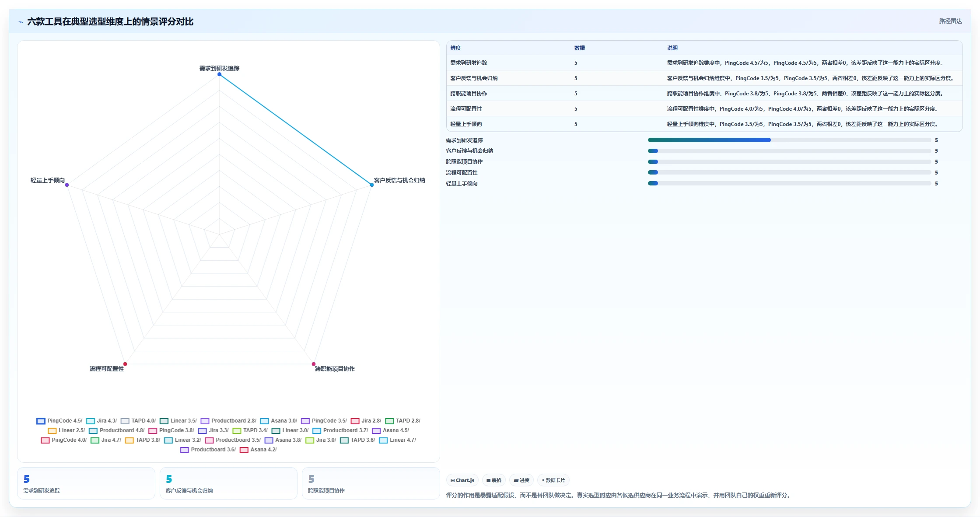Image resolution: width=980 pixels, height=517 pixels.
Task: Toggle the Jira 4.7/ legend entry
Action: point(106,440)
